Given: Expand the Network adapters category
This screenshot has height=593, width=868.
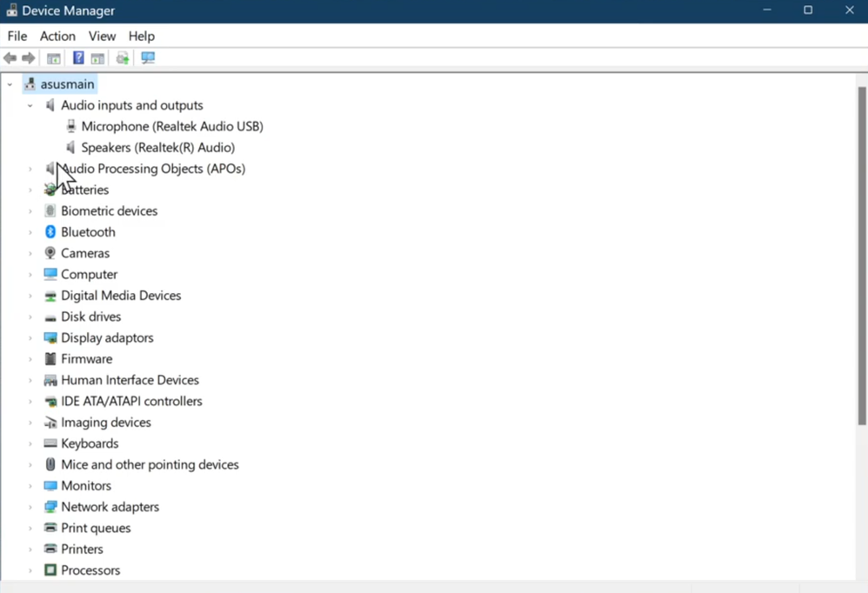Looking at the screenshot, I should click(30, 507).
